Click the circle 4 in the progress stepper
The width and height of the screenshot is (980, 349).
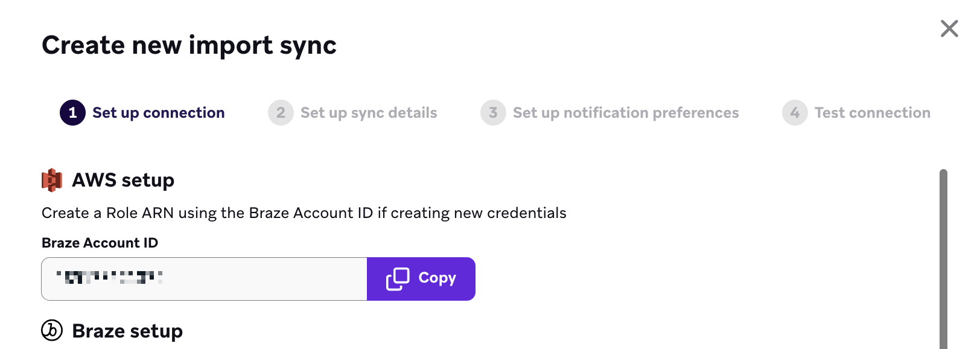click(795, 112)
